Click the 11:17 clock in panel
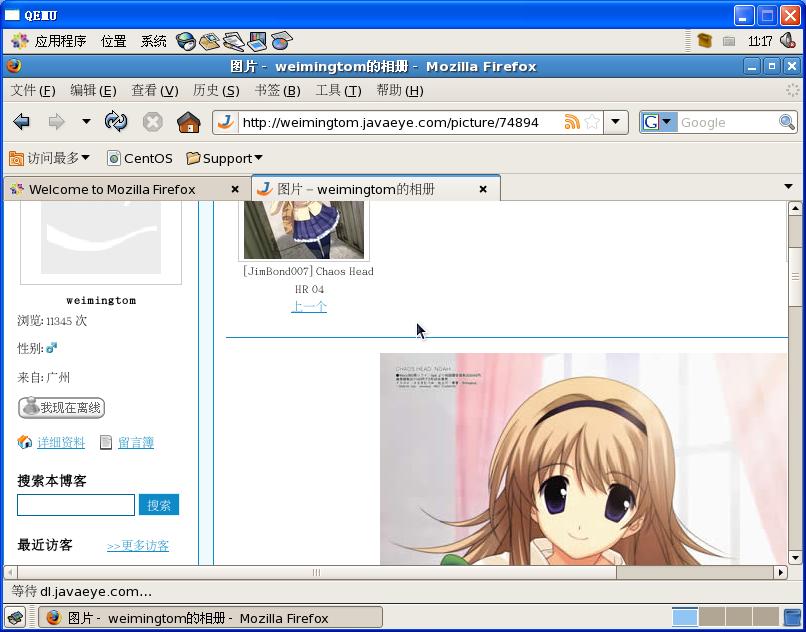Viewport: 806px width, 632px height. point(759,41)
